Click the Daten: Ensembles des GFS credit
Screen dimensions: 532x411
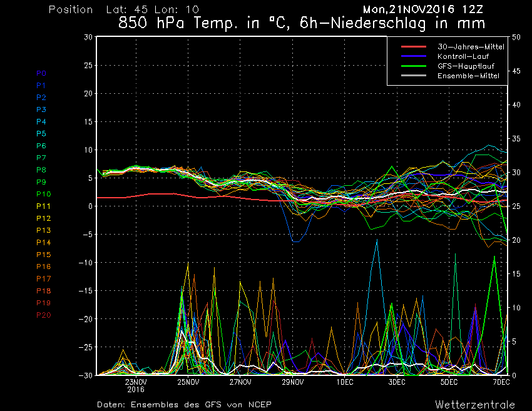coord(184,405)
